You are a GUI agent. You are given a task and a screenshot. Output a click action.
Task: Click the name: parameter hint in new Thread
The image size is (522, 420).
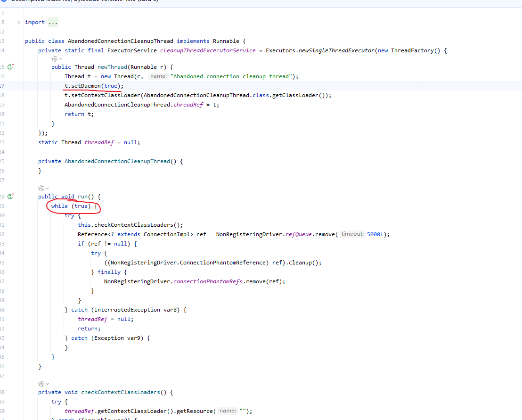[158, 76]
